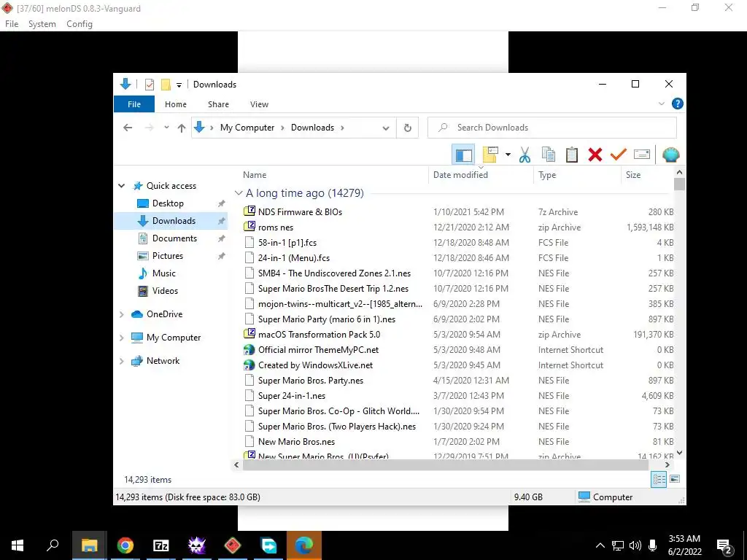Open the Home ribbon tab

click(176, 104)
